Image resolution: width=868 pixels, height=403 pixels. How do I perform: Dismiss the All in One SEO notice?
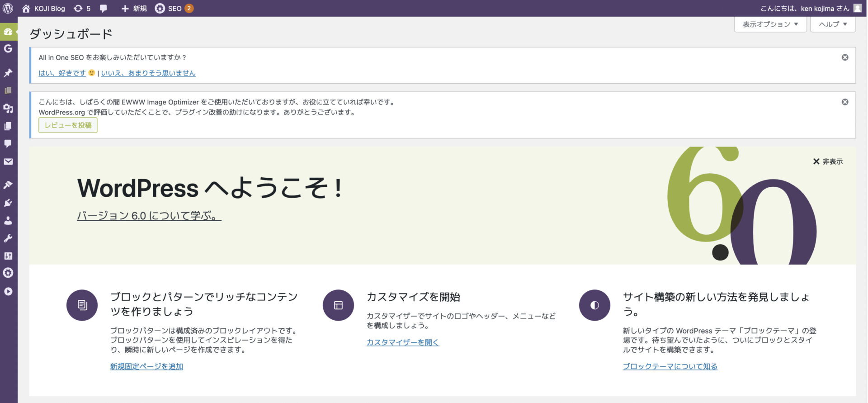coord(845,57)
